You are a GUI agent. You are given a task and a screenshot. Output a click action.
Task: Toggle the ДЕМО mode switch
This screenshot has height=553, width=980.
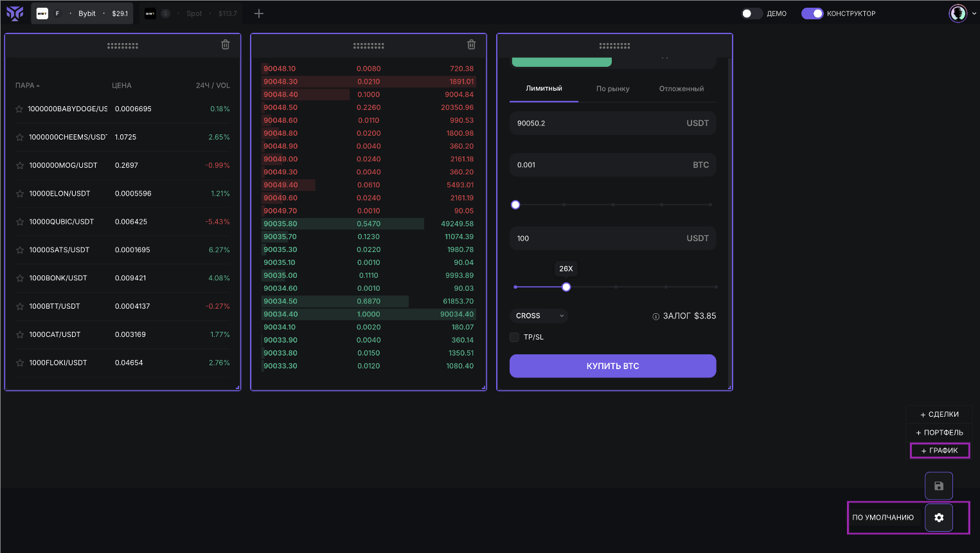point(751,14)
